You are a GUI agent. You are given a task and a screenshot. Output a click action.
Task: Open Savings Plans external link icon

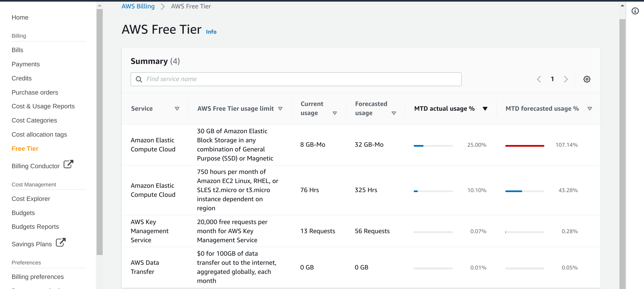61,242
